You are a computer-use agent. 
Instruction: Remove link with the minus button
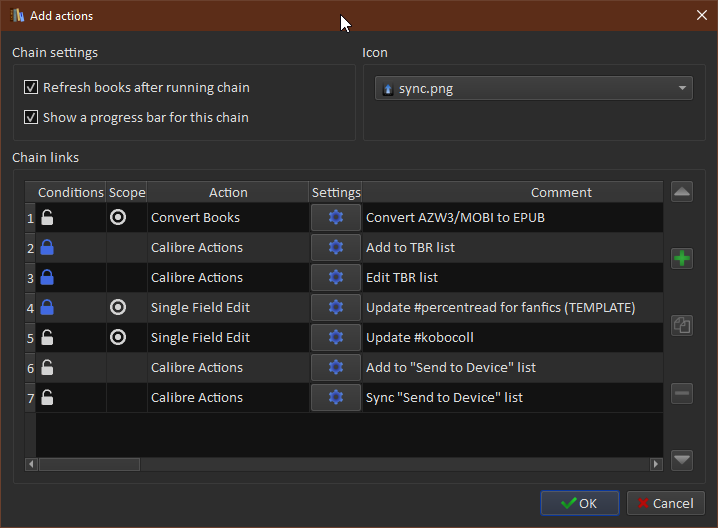[682, 393]
